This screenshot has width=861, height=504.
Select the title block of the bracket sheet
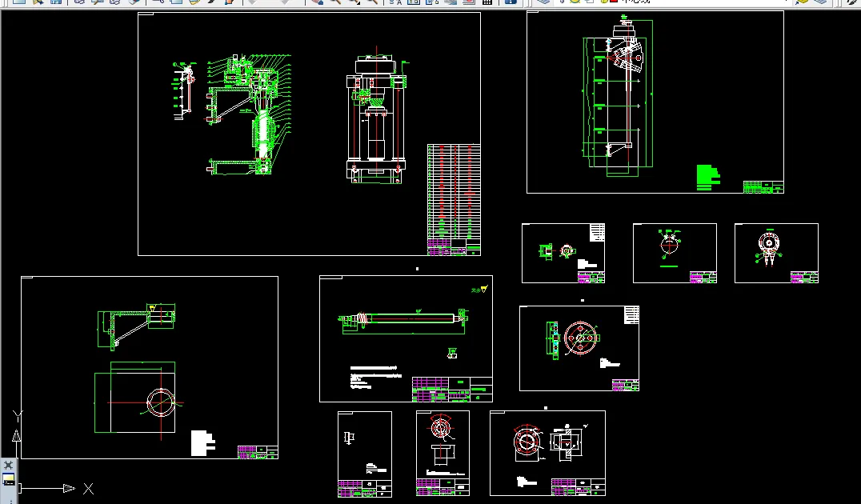(258, 452)
